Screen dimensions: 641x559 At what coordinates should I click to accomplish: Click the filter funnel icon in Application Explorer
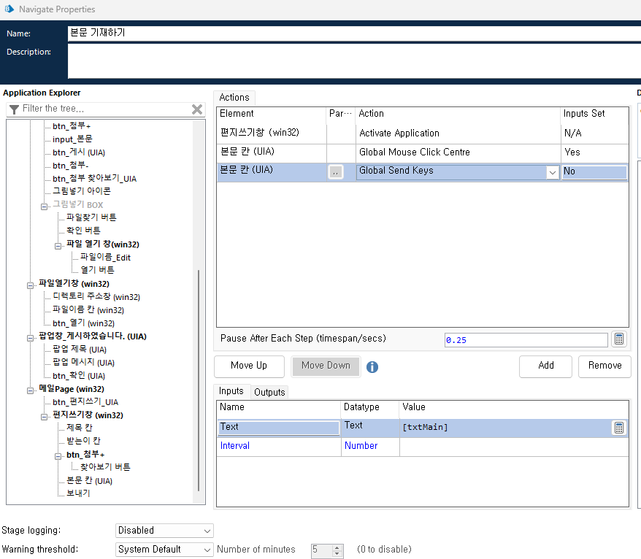(14, 109)
